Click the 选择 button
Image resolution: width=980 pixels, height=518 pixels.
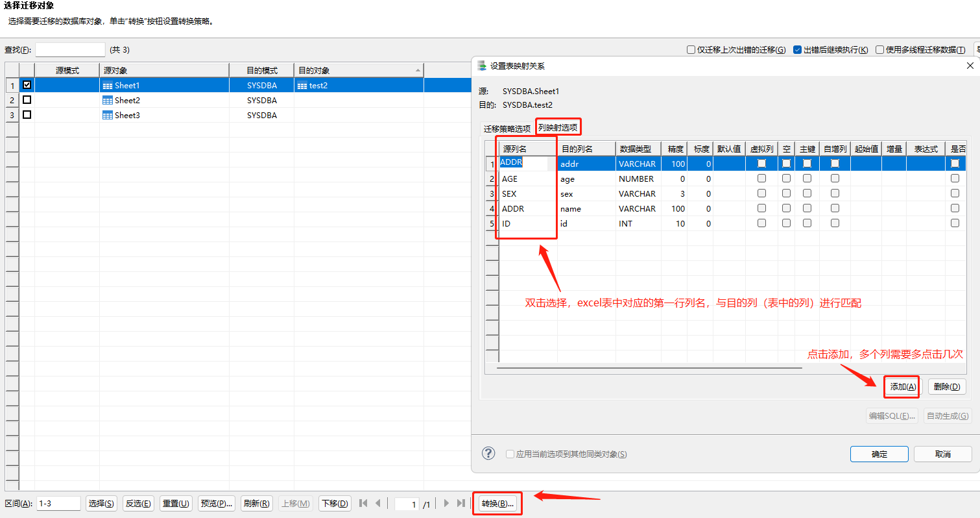point(102,504)
